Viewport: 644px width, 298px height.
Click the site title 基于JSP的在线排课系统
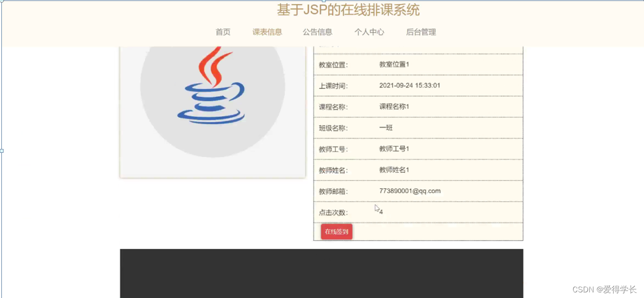tap(348, 10)
